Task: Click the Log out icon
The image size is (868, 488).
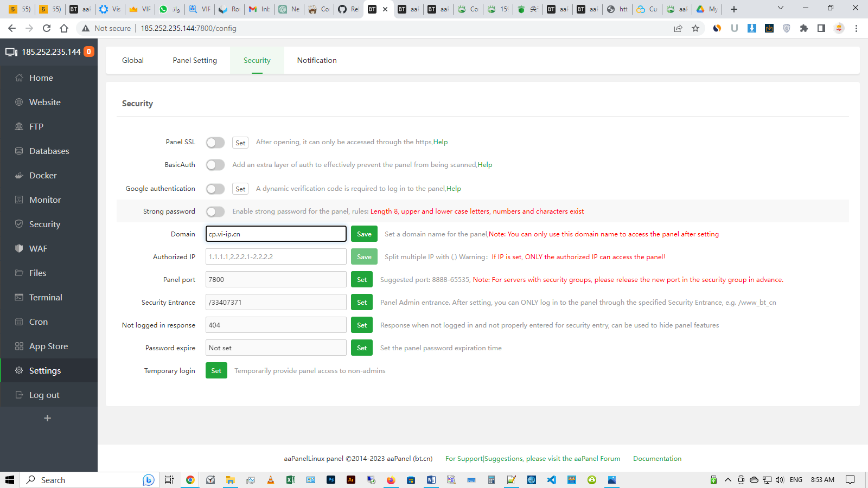Action: (19, 395)
